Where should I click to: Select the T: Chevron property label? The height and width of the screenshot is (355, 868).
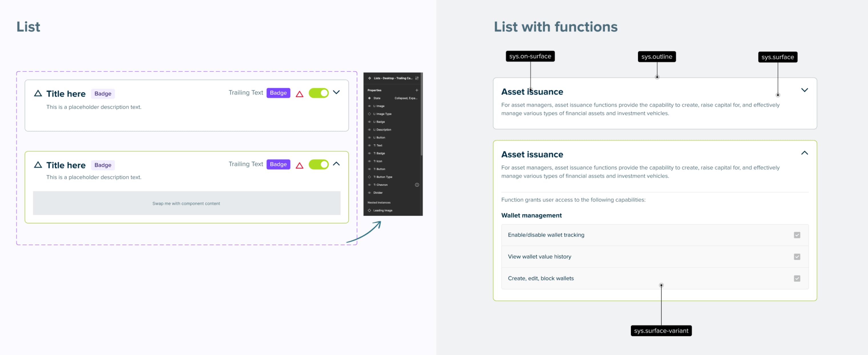[x=380, y=185]
